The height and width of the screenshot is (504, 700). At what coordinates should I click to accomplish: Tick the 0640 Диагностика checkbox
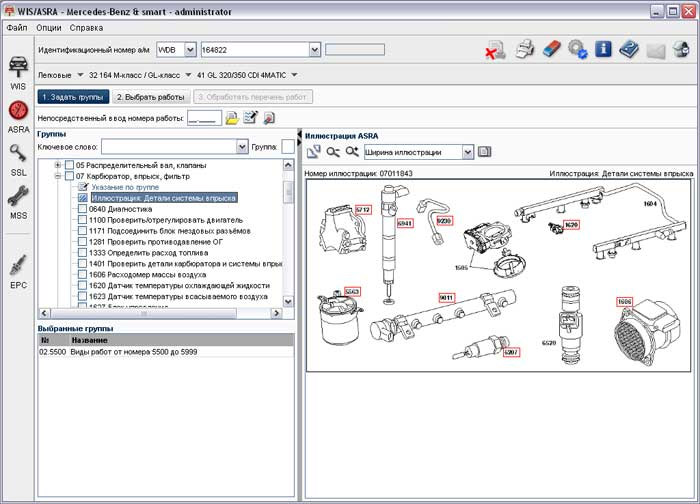82,209
